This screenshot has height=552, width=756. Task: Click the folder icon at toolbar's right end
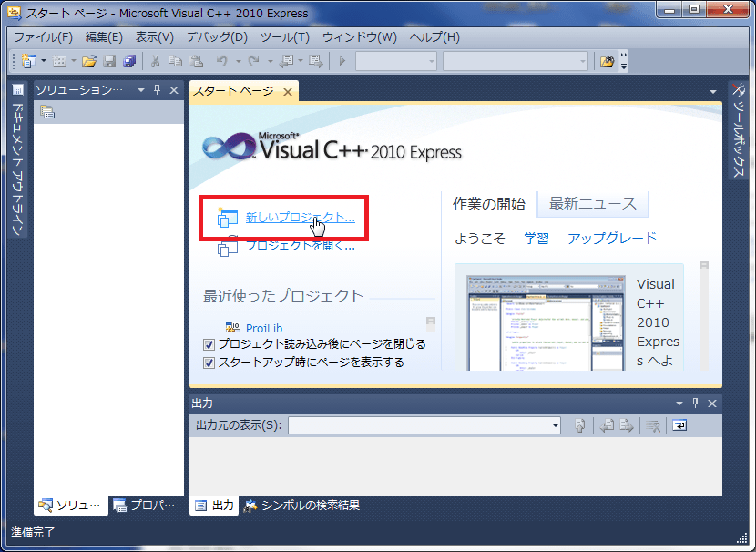coord(607,61)
